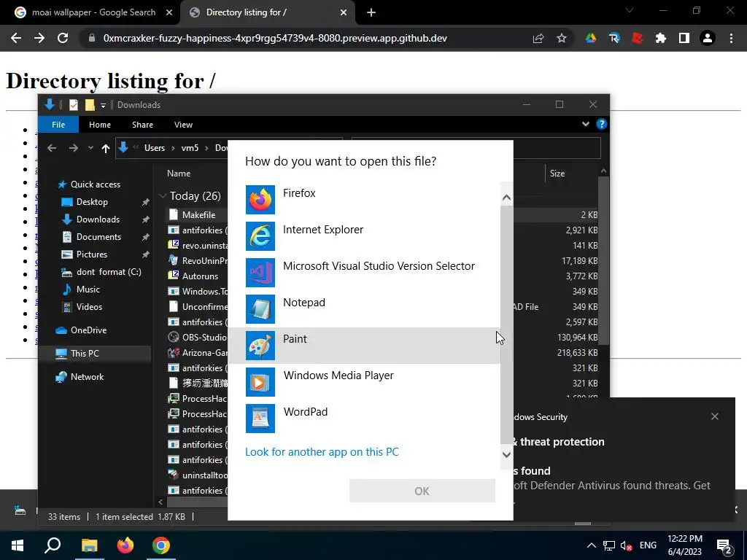Click Users in the address breadcrumb
The height and width of the screenshot is (560, 747).
click(155, 148)
